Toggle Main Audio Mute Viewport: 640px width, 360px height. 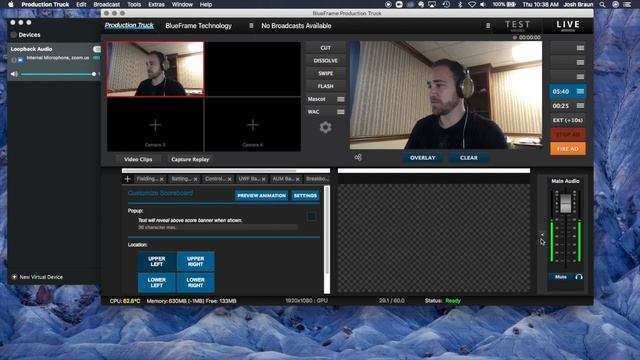560,277
